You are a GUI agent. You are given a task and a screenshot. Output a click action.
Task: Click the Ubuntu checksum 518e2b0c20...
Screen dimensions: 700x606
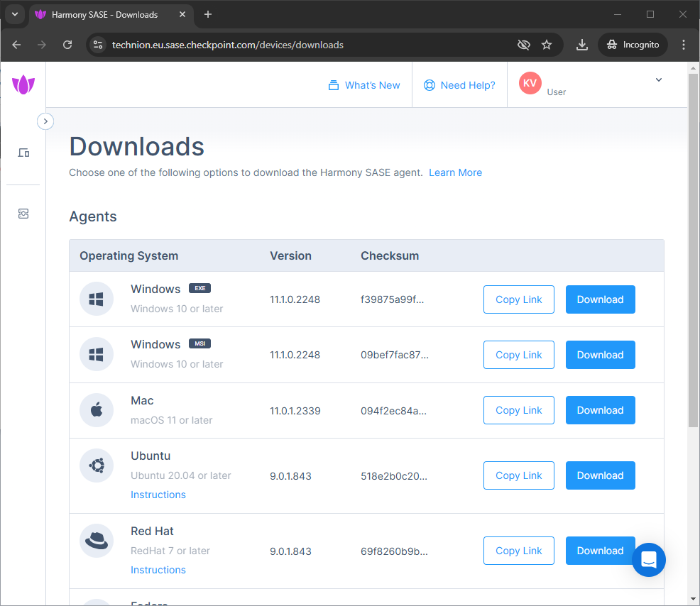point(394,476)
